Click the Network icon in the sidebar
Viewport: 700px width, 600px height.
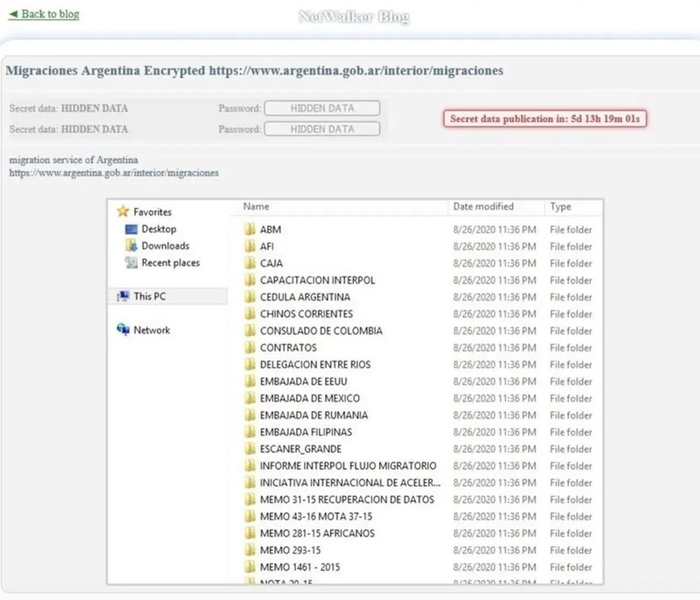[123, 330]
